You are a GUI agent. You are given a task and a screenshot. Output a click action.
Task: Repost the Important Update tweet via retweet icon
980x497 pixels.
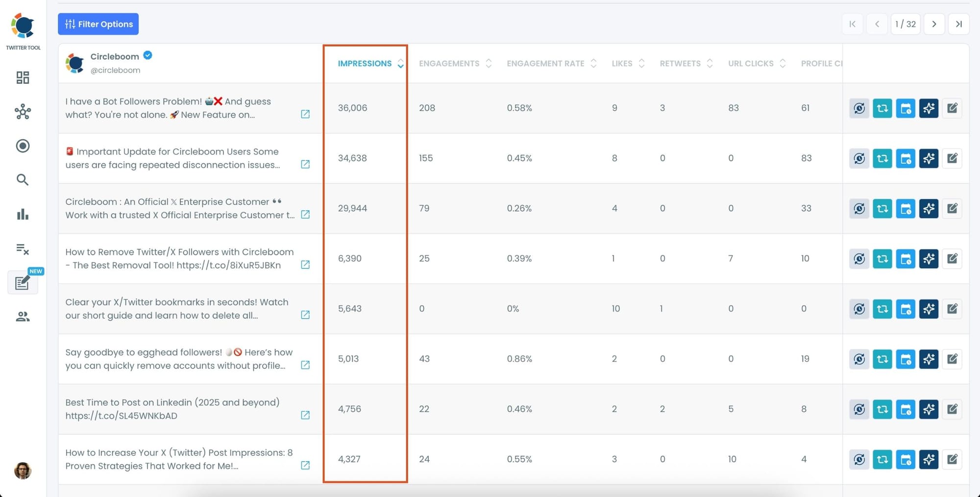[882, 158]
